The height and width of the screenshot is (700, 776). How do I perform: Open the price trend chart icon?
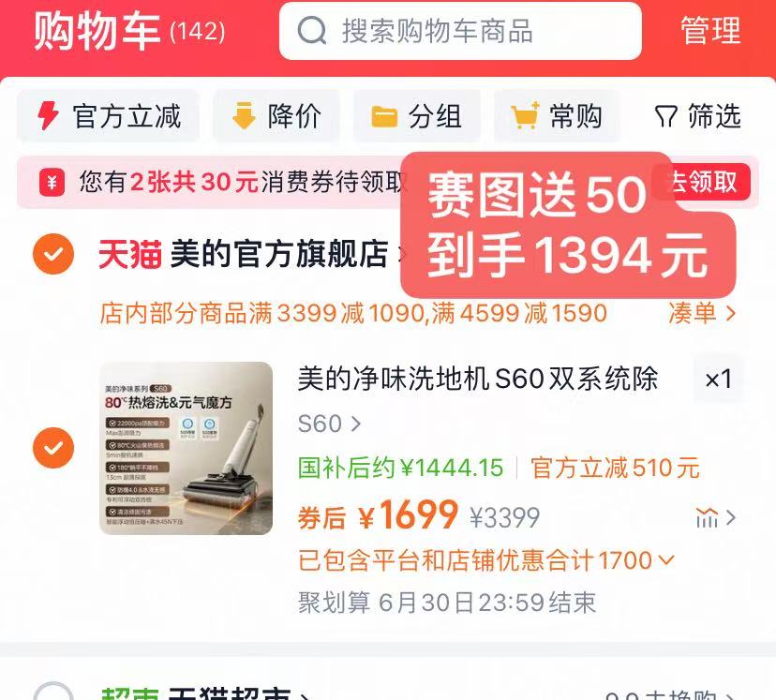[x=707, y=518]
